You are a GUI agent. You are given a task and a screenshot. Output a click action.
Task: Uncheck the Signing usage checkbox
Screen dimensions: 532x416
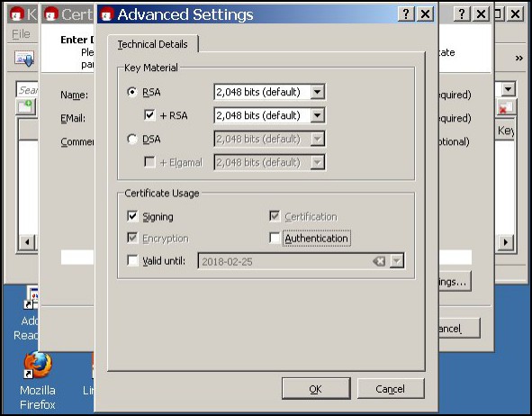[x=132, y=216]
